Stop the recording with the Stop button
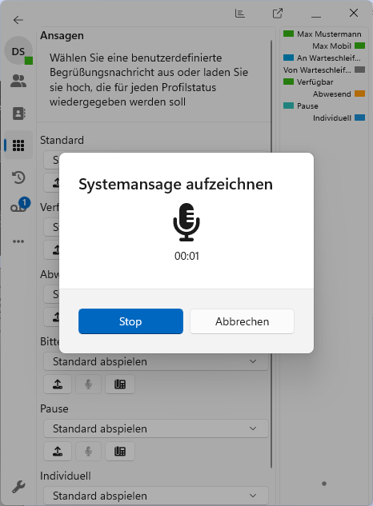Viewport: 373px width, 506px height. pyautogui.click(x=131, y=321)
